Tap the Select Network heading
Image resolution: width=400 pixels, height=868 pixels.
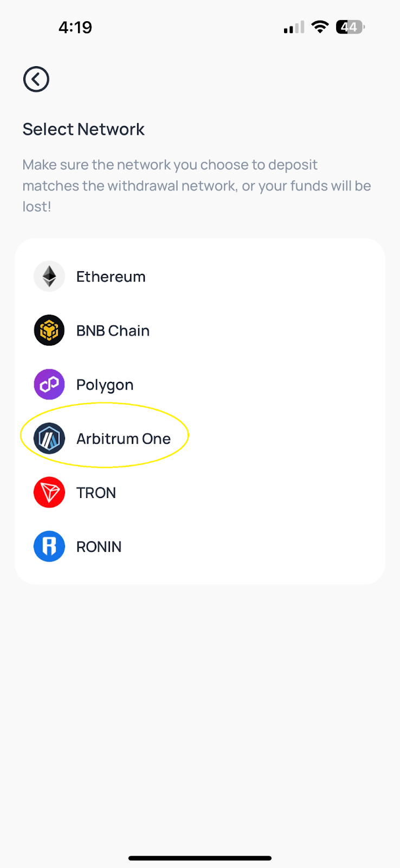[x=83, y=129]
